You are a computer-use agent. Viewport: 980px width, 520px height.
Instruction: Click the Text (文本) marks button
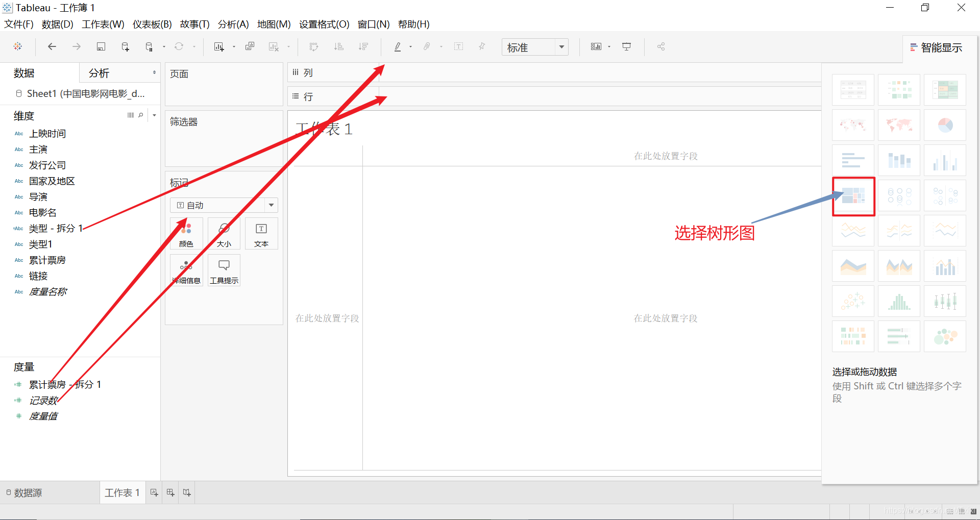coord(261,234)
